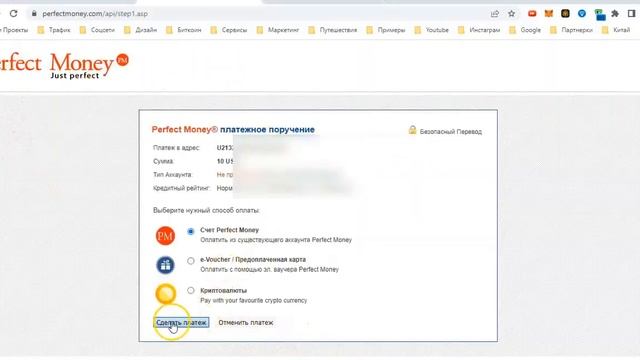
Task: Open the Extensions puzzle-piece menu
Action: (x=615, y=13)
